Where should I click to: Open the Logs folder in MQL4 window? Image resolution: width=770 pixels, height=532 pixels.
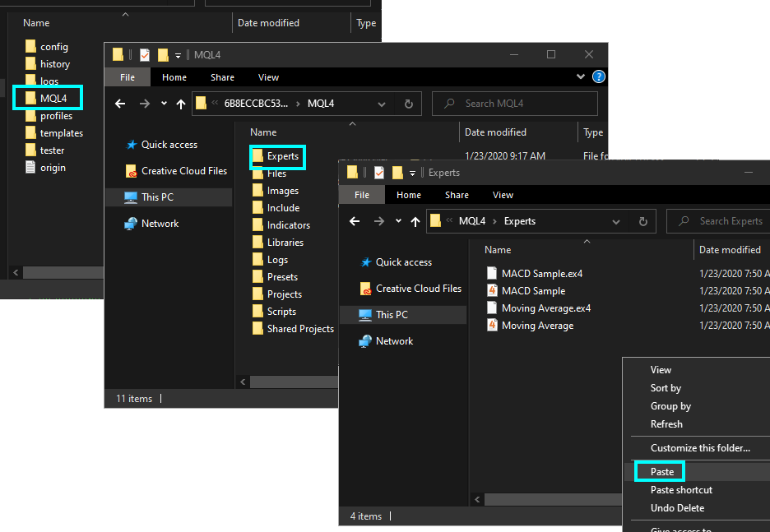(x=270, y=260)
